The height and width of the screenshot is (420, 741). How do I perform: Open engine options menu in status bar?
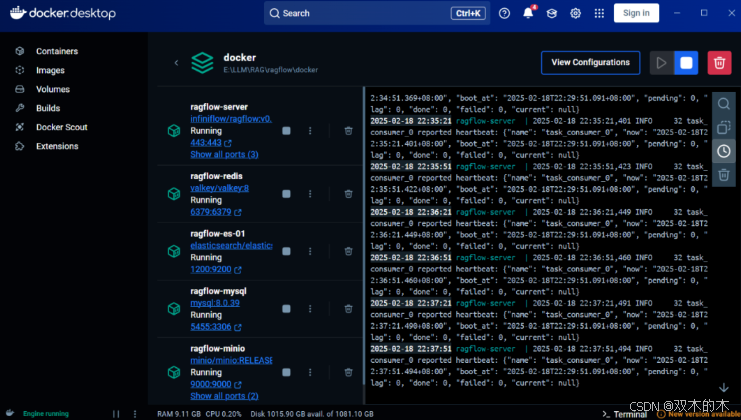coord(135,414)
